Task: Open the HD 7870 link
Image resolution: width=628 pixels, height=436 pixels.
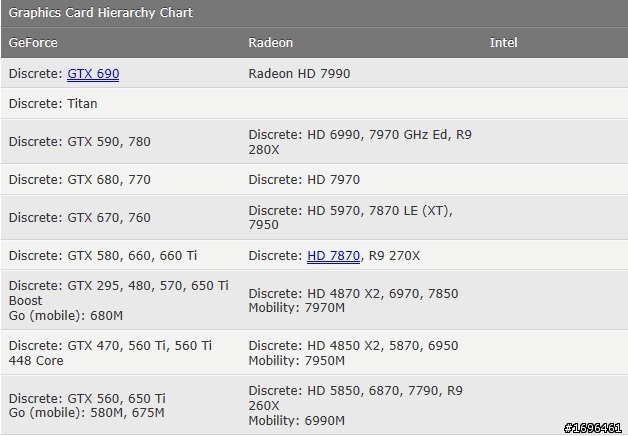Action: [333, 256]
